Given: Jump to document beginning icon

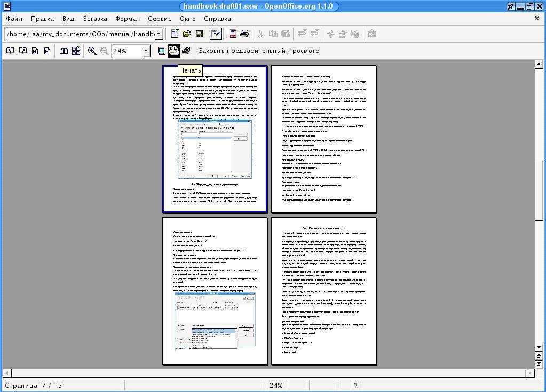Looking at the screenshot, I should coord(35,51).
